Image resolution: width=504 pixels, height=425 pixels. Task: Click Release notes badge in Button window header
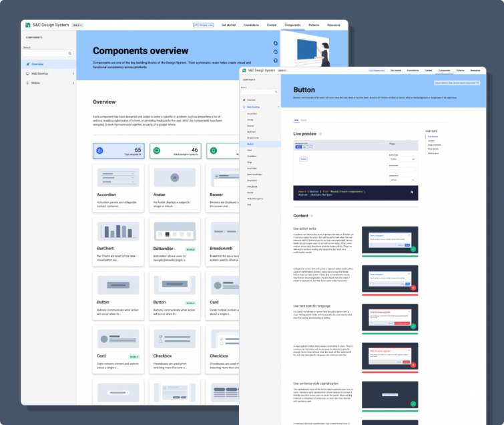pos(376,70)
